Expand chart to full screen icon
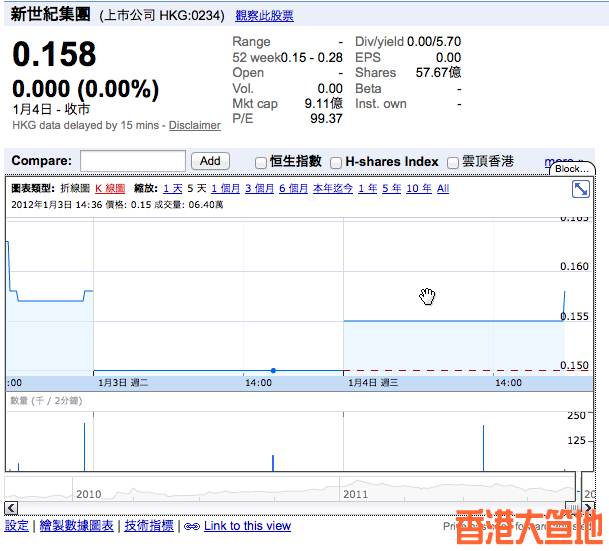The height and width of the screenshot is (551, 609). tap(581, 189)
